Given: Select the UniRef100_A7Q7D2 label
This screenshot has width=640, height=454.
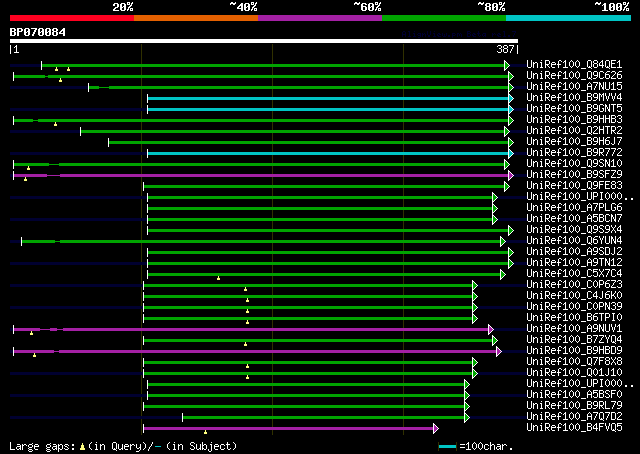Looking at the screenshot, I should click(574, 417).
